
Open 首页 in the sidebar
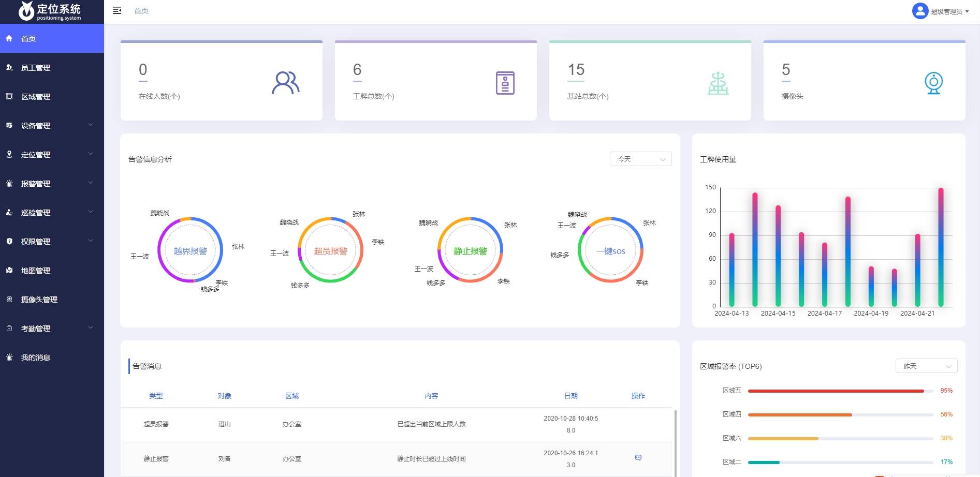pyautogui.click(x=52, y=38)
